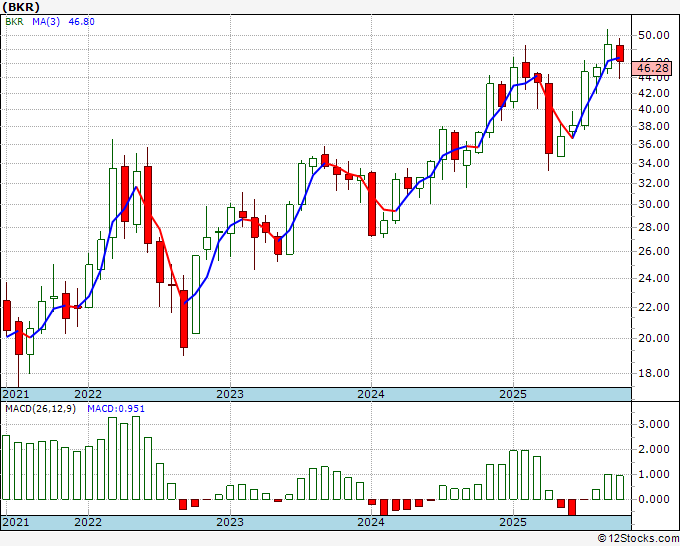Image resolution: width=680 pixels, height=546 pixels.
Task: Click the 26.00 price axis label
Action: 654,252
